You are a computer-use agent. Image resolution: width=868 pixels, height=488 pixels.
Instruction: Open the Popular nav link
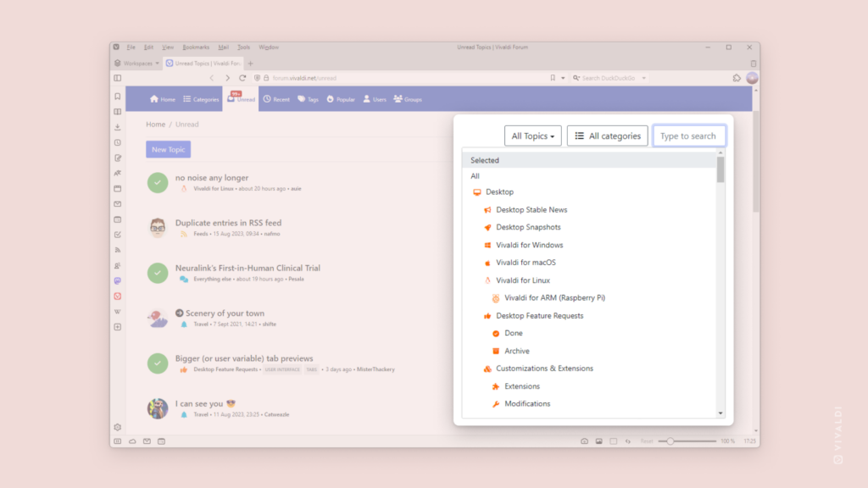coord(341,99)
